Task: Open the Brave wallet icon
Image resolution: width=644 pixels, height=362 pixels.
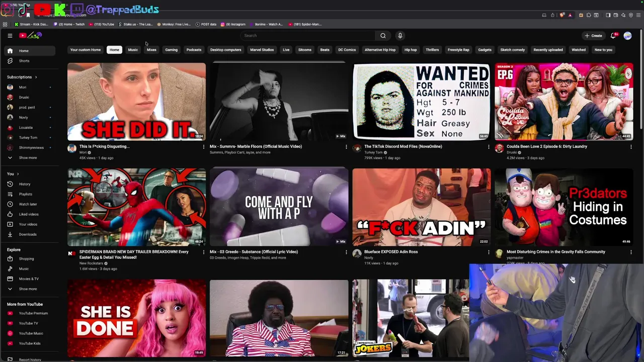Action: pyautogui.click(x=616, y=15)
